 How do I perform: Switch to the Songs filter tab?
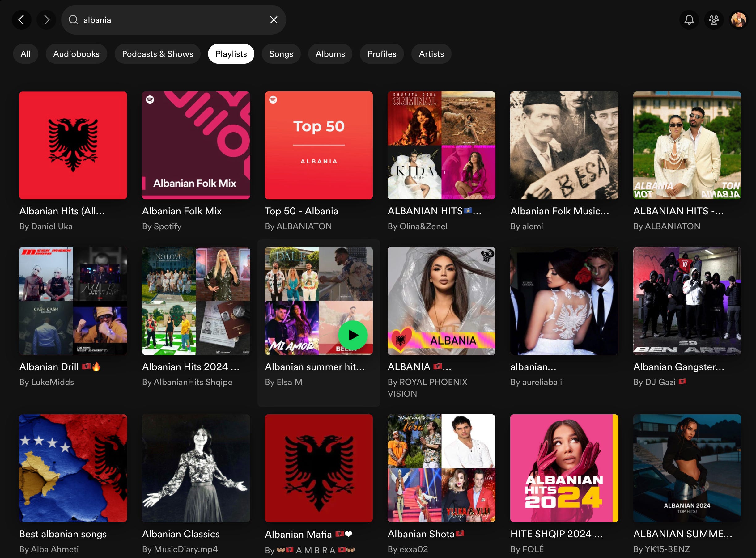(x=281, y=54)
